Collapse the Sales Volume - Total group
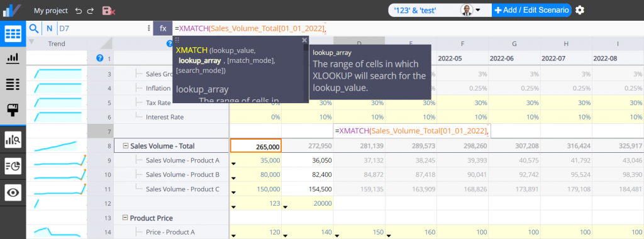Viewport: 644px width, 239px height. [x=126, y=146]
